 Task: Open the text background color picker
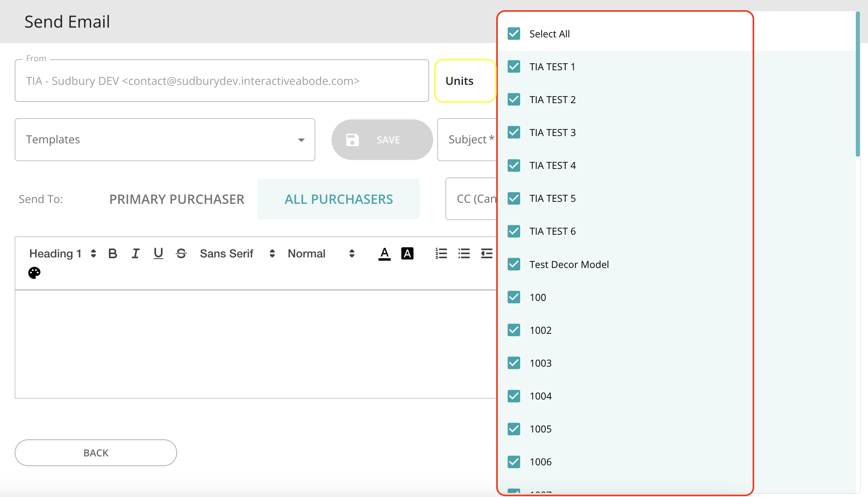(x=407, y=254)
